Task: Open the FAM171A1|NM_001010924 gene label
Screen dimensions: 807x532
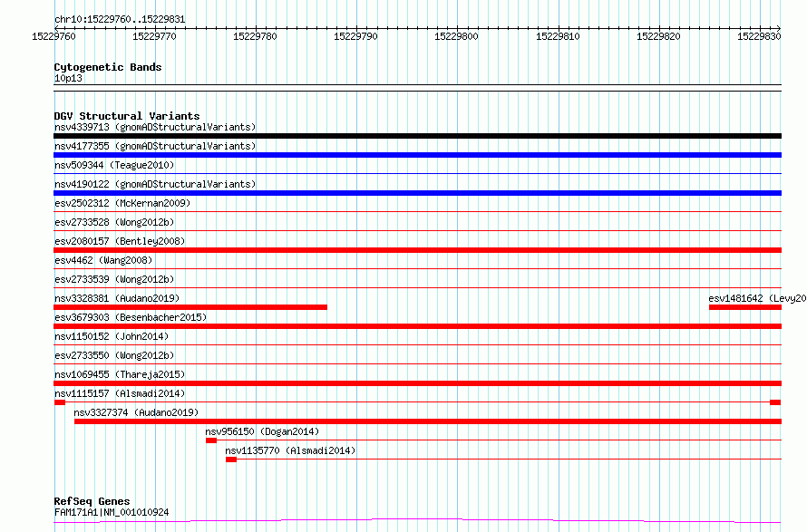Action: tap(112, 512)
